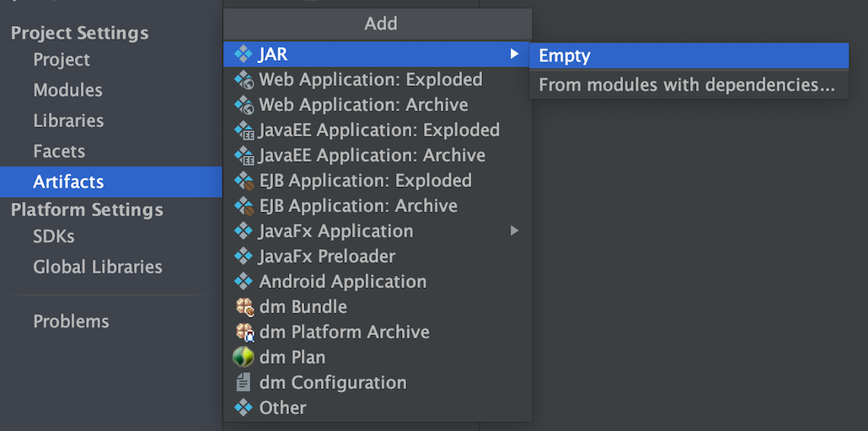868x431 pixels.
Task: Open SDKs under Platform Settings
Action: (54, 237)
